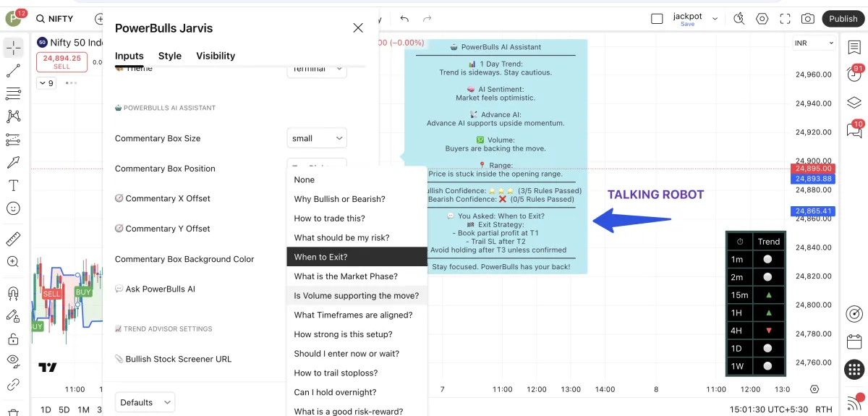Open the watchlist panel icon
The image size is (868, 416).
click(x=854, y=46)
